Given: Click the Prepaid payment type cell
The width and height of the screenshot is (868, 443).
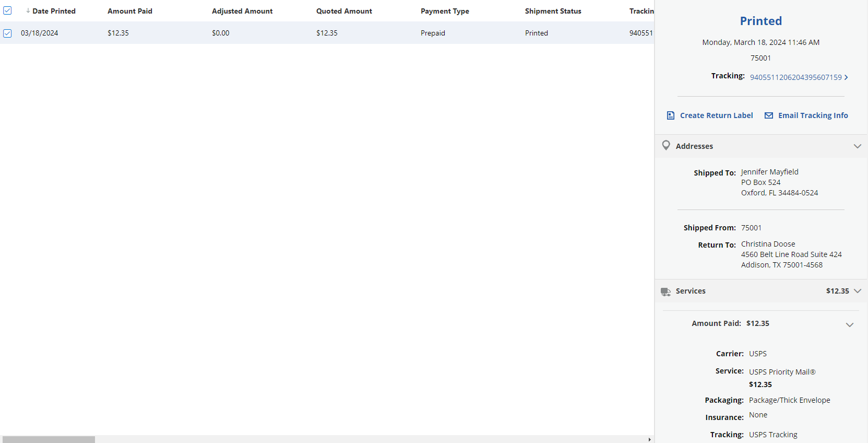Looking at the screenshot, I should [x=433, y=33].
